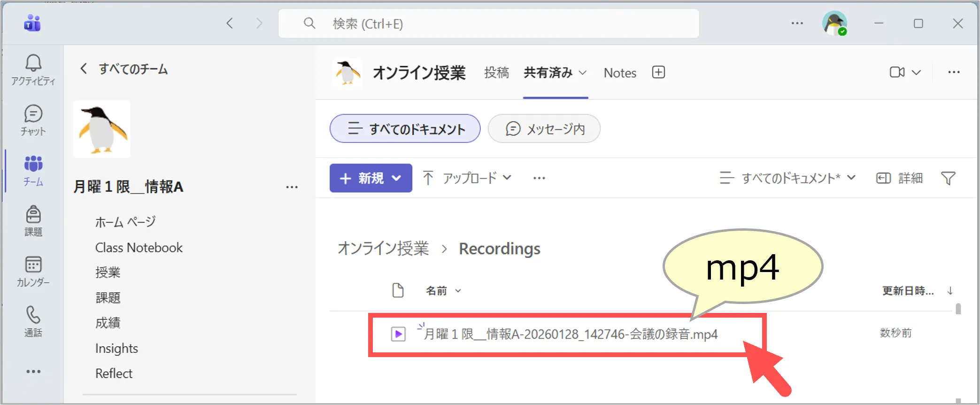Go back to すべてのチーム
Image resolution: width=980 pixels, height=405 pixels.
tap(124, 69)
